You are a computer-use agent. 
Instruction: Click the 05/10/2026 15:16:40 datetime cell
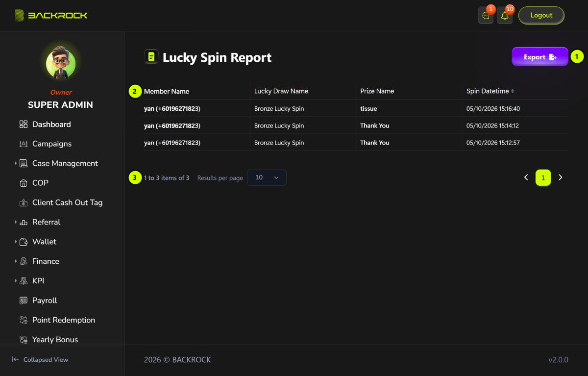(x=493, y=108)
